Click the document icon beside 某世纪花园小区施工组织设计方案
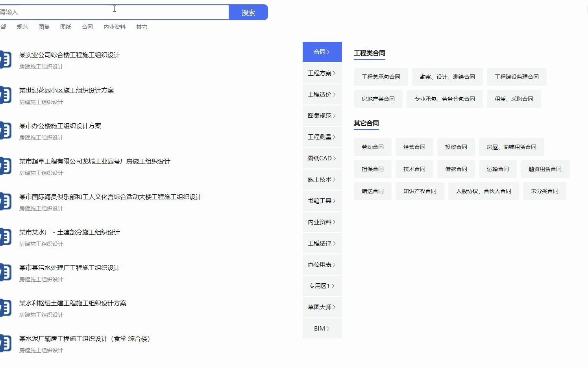Image resolution: width=588 pixels, height=368 pixels. pos(6,95)
